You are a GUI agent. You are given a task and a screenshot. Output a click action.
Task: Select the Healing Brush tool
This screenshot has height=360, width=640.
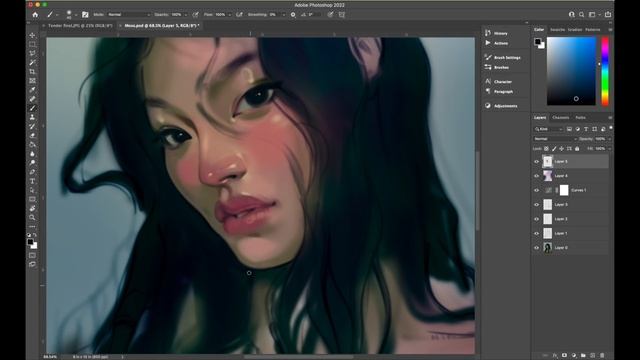click(x=32, y=99)
